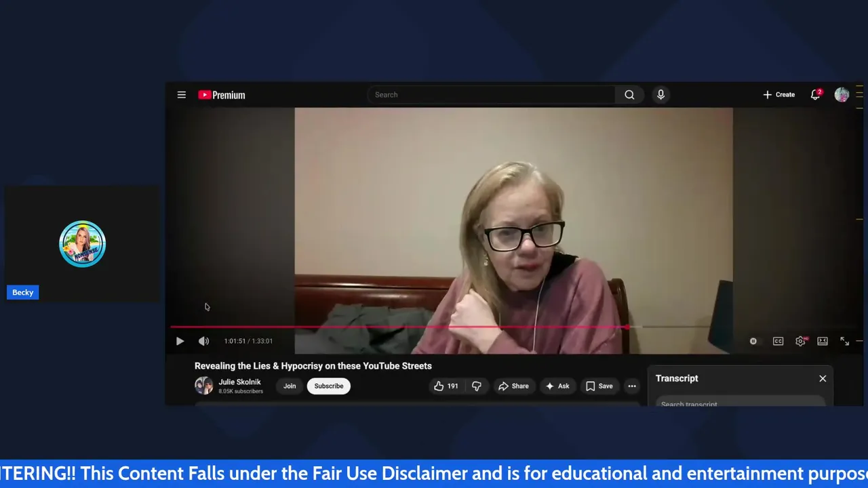Screen dimensions: 868x488
Task: Click the 1:01:51 / 1:33:01 time display
Action: (248, 341)
